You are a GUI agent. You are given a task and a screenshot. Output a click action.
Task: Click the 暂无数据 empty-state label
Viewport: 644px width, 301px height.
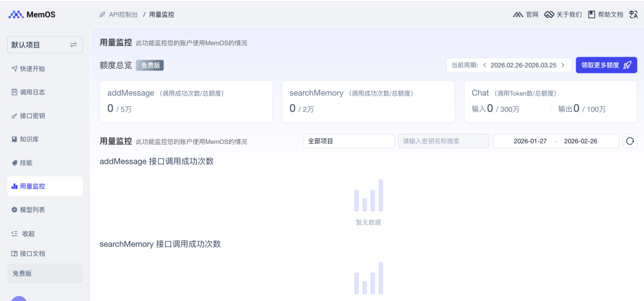pos(369,222)
